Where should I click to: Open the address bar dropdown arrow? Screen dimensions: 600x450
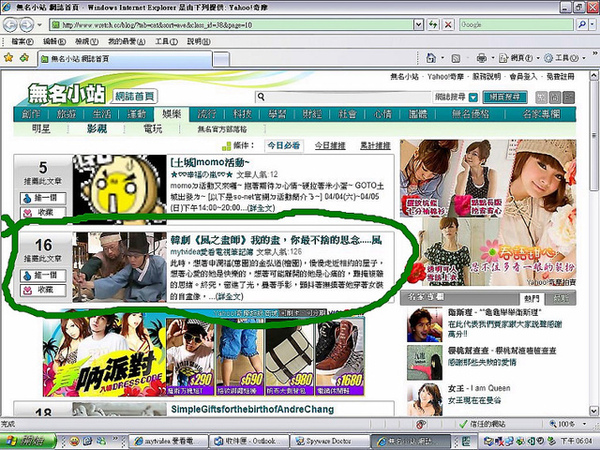click(x=419, y=25)
